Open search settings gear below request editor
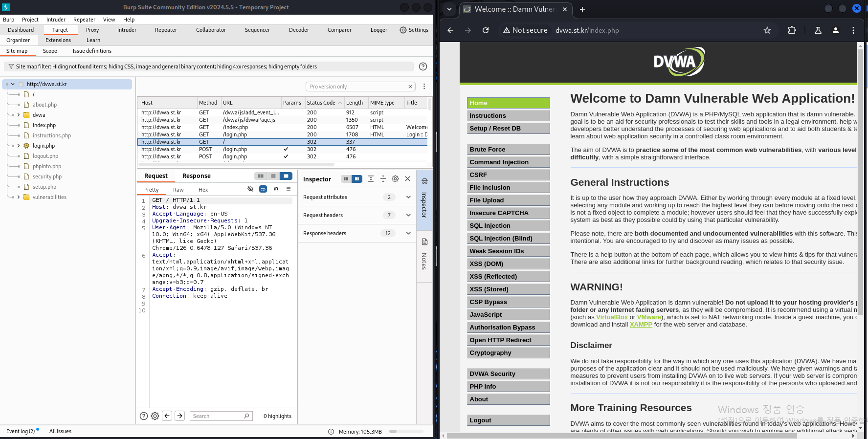This screenshot has height=439, width=868. 155,416
